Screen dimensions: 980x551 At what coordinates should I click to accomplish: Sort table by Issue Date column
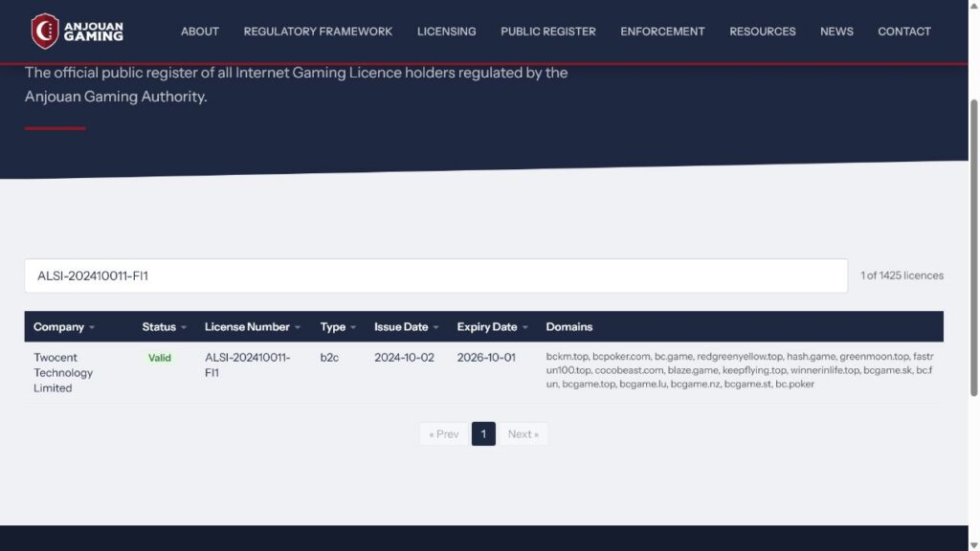[406, 327]
